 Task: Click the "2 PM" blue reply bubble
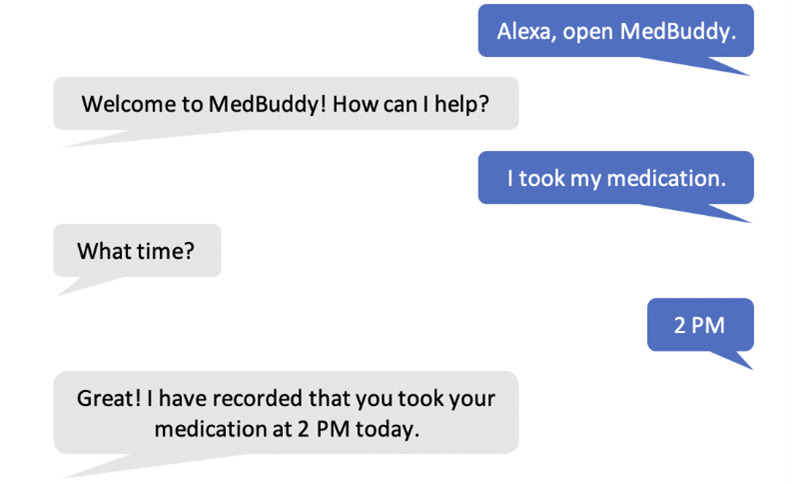tap(700, 324)
